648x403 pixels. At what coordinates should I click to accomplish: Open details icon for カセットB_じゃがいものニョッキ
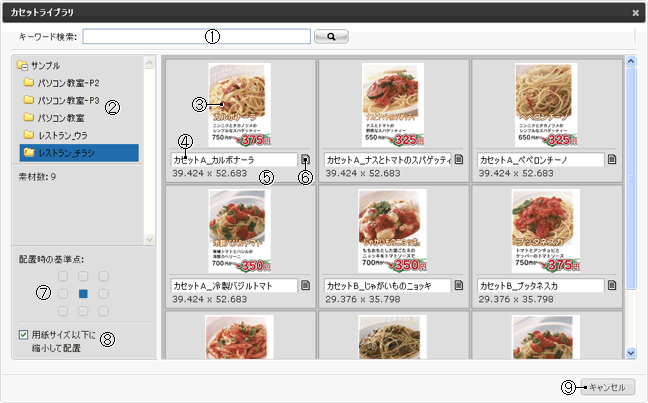459,285
